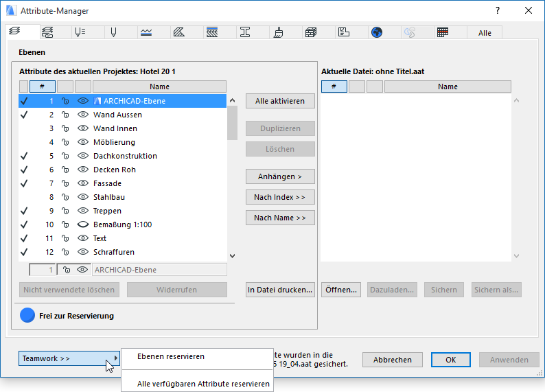Open the Building Materials brick tab icon
Screen dimensions: 545x392
[311, 32]
